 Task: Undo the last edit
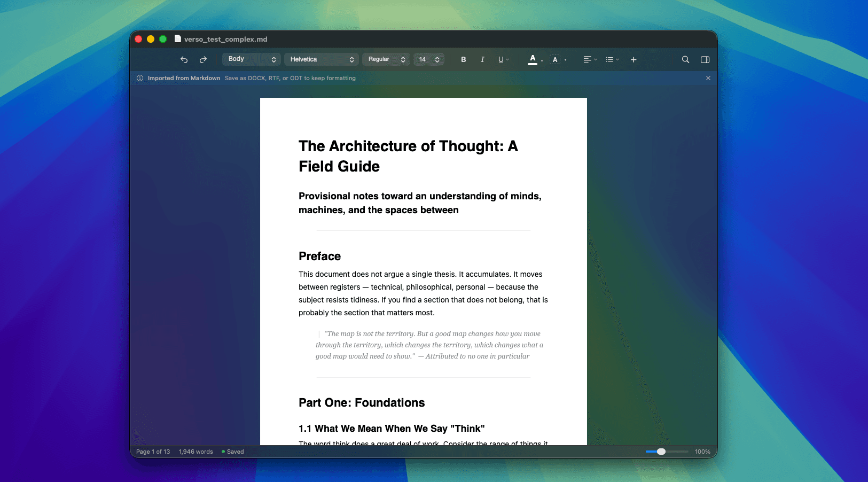pos(184,59)
